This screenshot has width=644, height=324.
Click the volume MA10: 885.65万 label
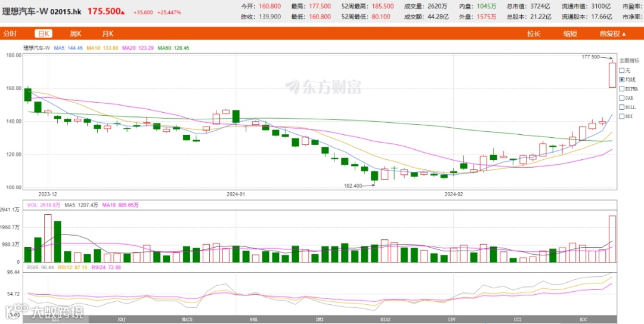pyautogui.click(x=120, y=205)
